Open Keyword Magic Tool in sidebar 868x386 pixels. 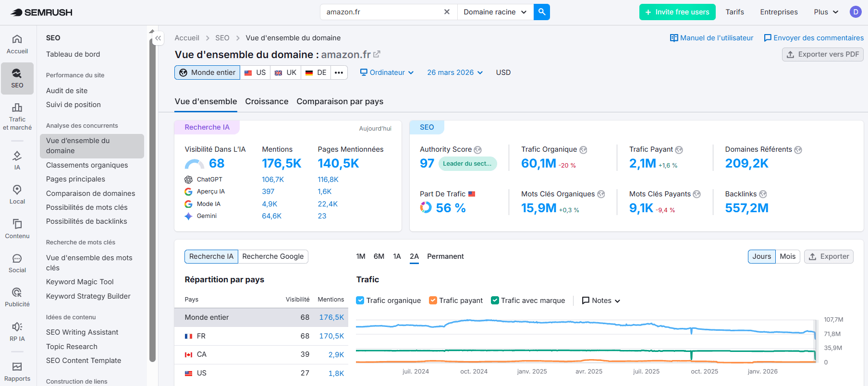(x=80, y=282)
